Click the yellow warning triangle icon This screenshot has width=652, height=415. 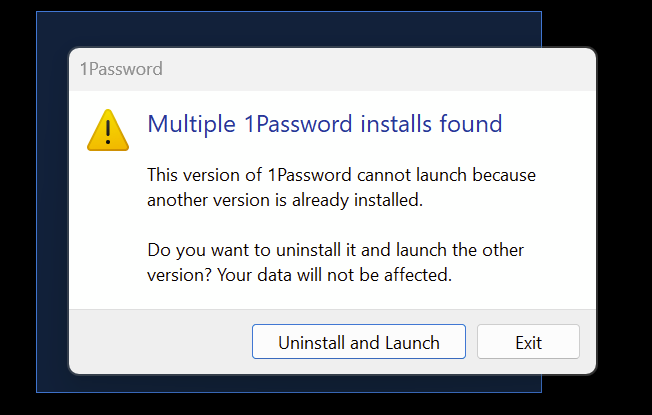[x=107, y=130]
